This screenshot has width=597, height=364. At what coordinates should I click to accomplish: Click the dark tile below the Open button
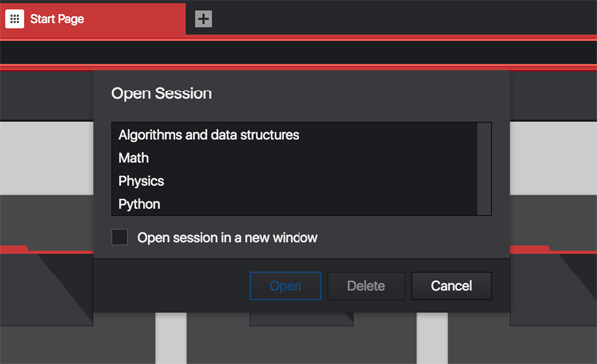pos(301,319)
